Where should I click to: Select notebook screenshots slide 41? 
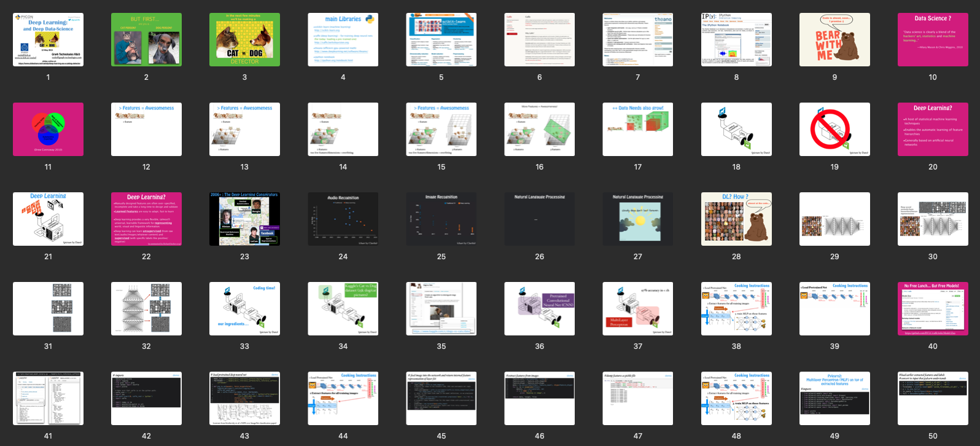click(48, 398)
